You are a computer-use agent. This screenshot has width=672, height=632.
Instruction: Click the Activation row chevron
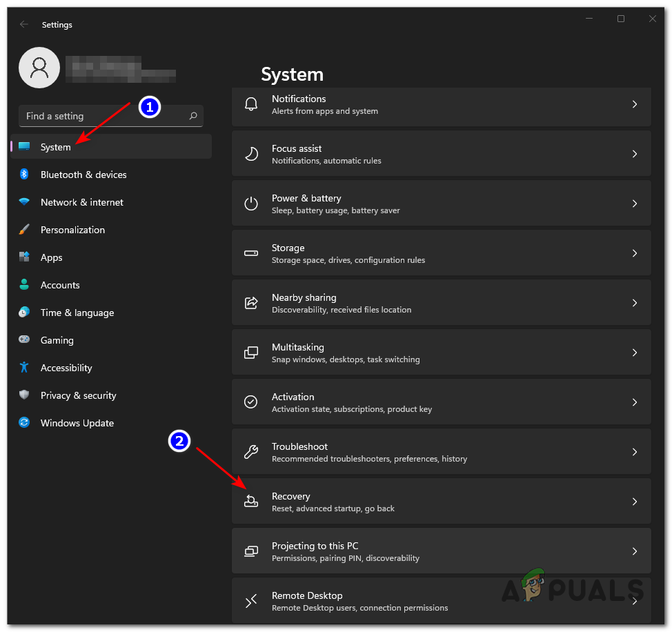pyautogui.click(x=635, y=402)
